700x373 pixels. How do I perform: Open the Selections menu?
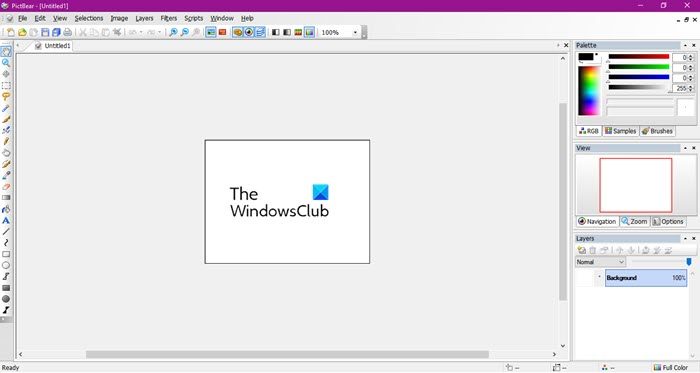click(89, 18)
